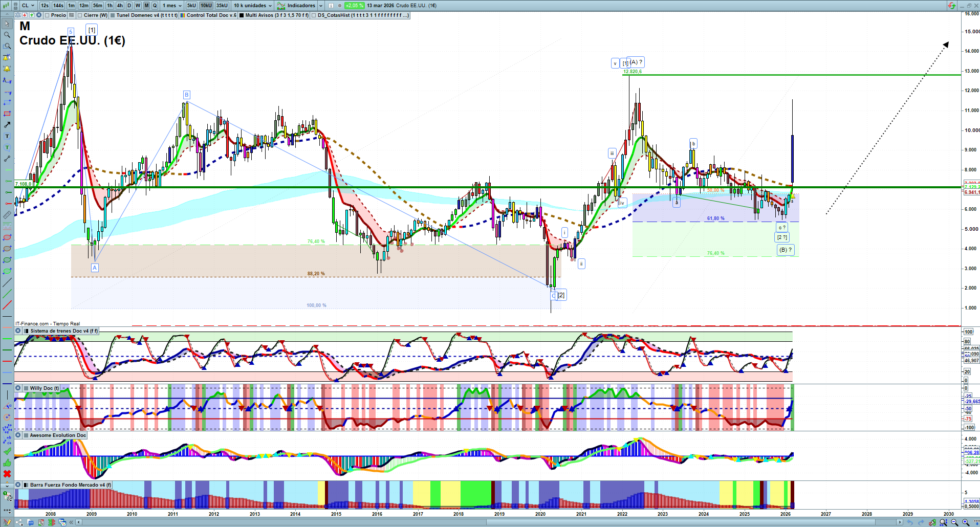980x527 pixels.
Task: Select the zoom area selection tool
Action: 7,46
